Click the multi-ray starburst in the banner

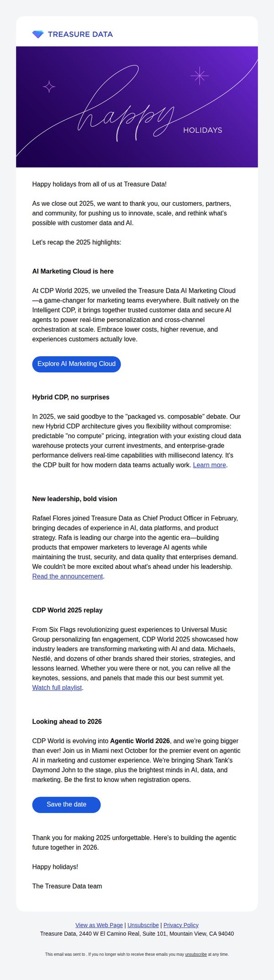(199, 76)
